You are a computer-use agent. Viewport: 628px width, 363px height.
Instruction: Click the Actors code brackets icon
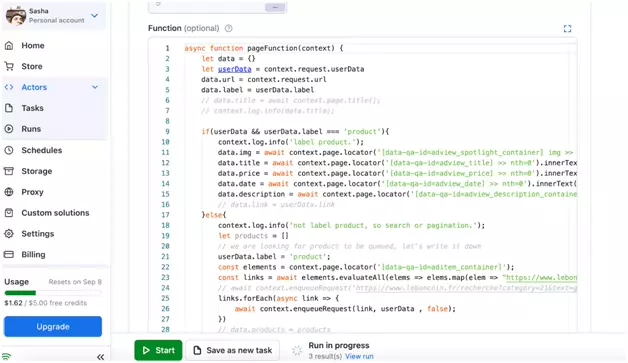[9, 87]
